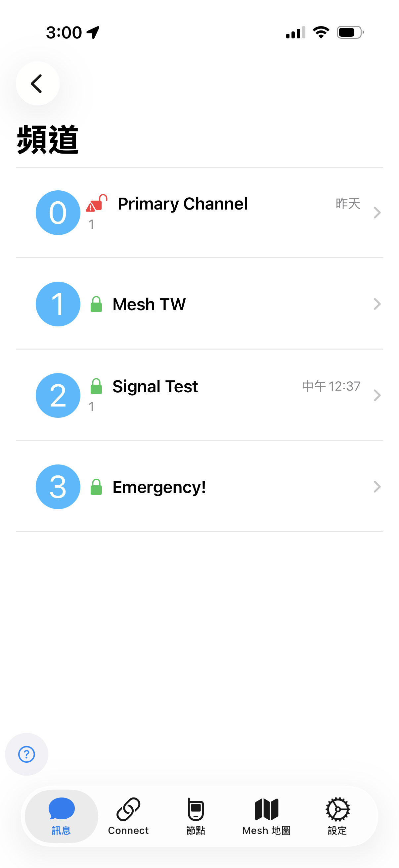Click the green lock beside Emergency!
The width and height of the screenshot is (399, 868).
coord(96,487)
